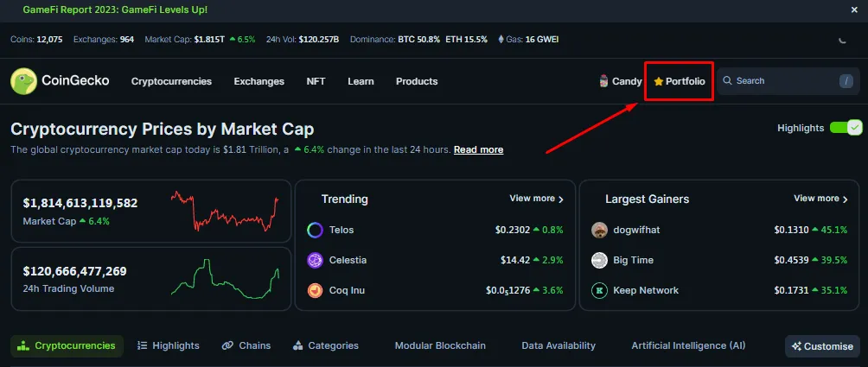Click the ETH 15.5% dominance value
The height and width of the screenshot is (367, 868).
click(x=467, y=39)
